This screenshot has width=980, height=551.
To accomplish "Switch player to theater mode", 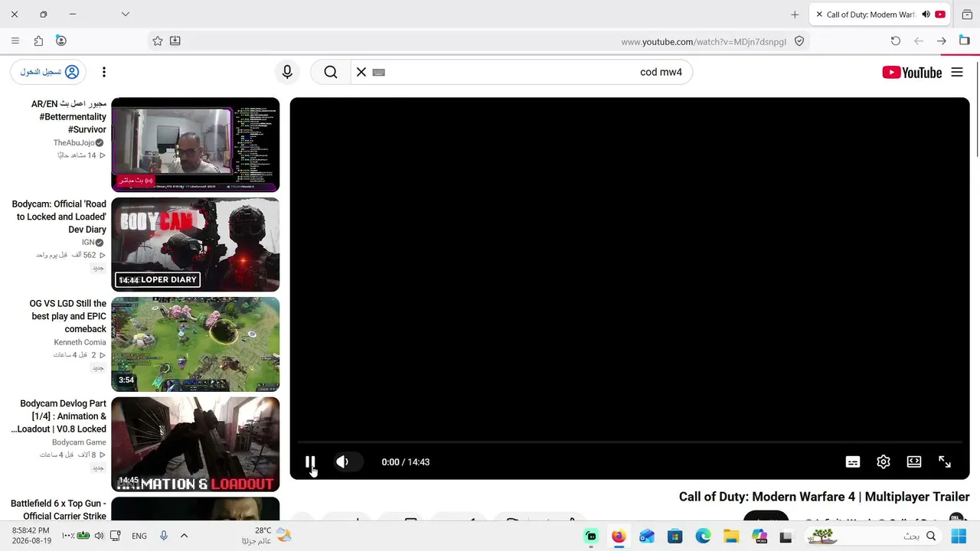I will tap(914, 461).
